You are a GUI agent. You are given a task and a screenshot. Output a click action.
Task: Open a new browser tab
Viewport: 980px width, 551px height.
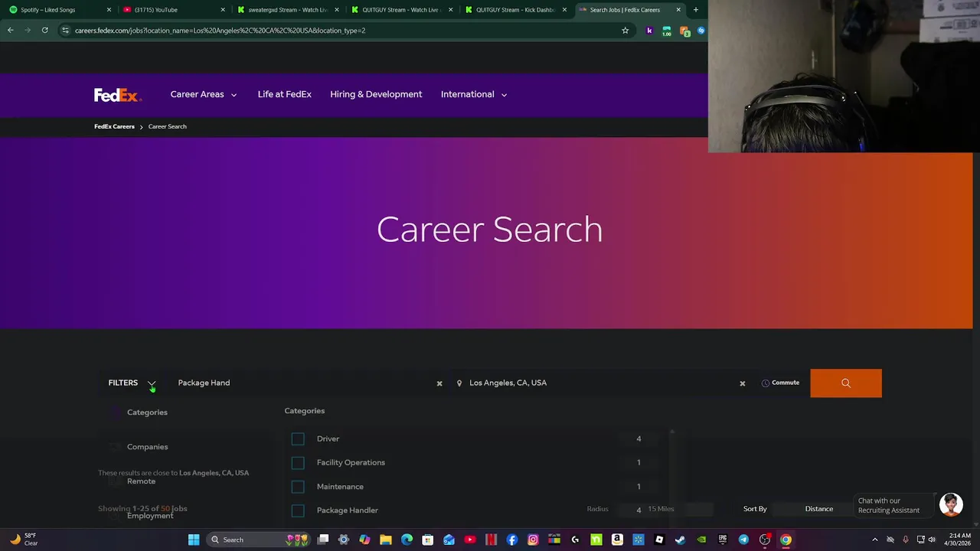coord(695,10)
